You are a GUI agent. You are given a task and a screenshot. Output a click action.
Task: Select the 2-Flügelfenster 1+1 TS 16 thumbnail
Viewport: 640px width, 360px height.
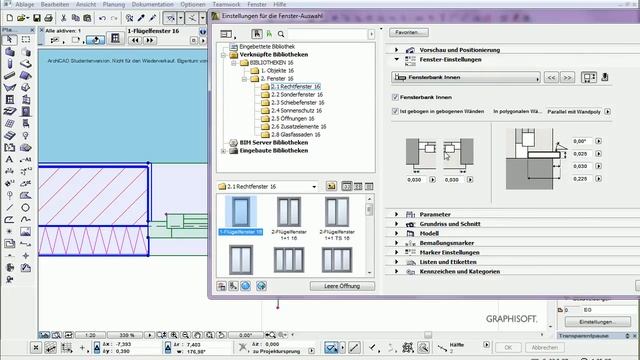coord(337,218)
